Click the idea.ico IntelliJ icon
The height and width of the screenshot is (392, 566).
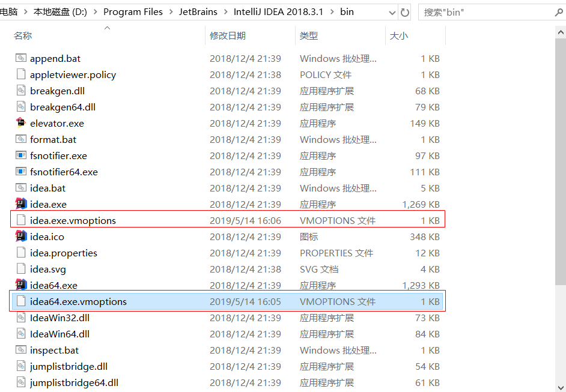(x=21, y=236)
